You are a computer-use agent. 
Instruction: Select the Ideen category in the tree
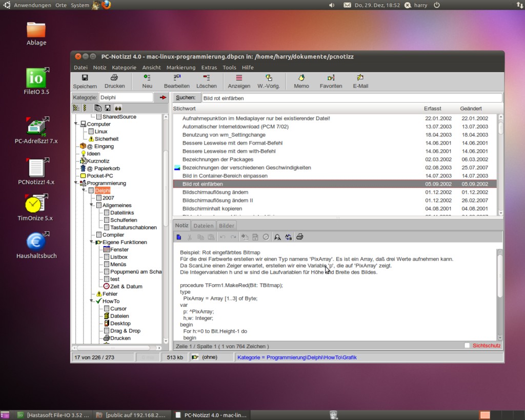(x=93, y=153)
